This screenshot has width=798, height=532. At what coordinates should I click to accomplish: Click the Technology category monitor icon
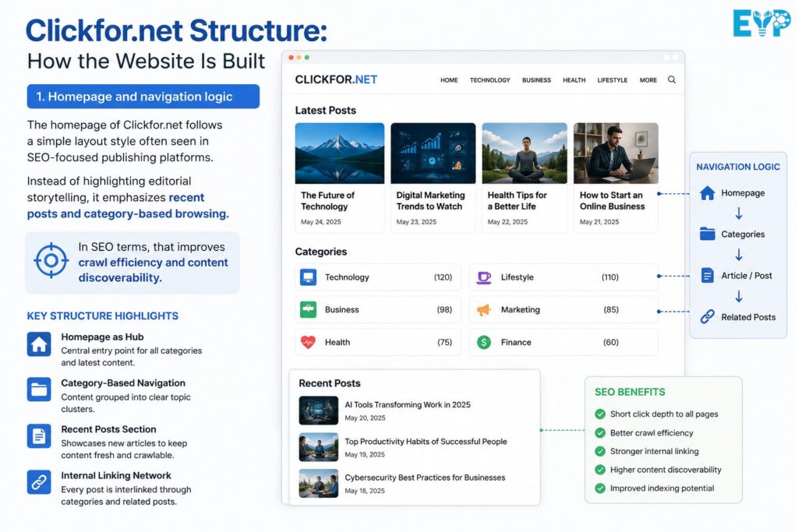(x=308, y=277)
